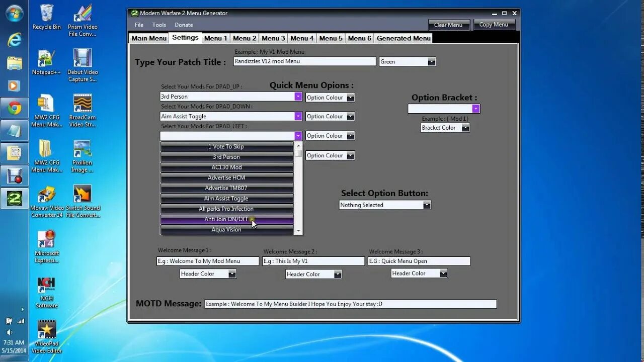Switch to the Menu 3 tab
Viewport: 644px width, 362px height.
click(273, 38)
